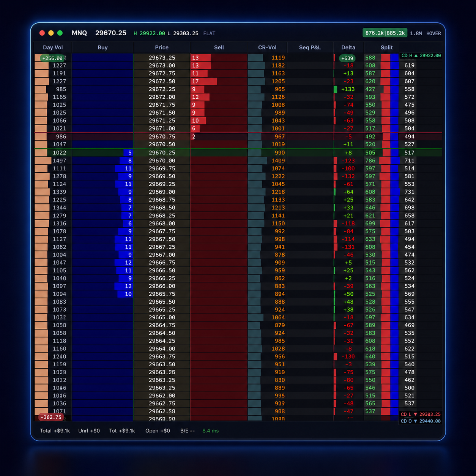Screen dimensions: 476x476
Task: Click the session low L 29303.25 readout
Action: (x=183, y=33)
